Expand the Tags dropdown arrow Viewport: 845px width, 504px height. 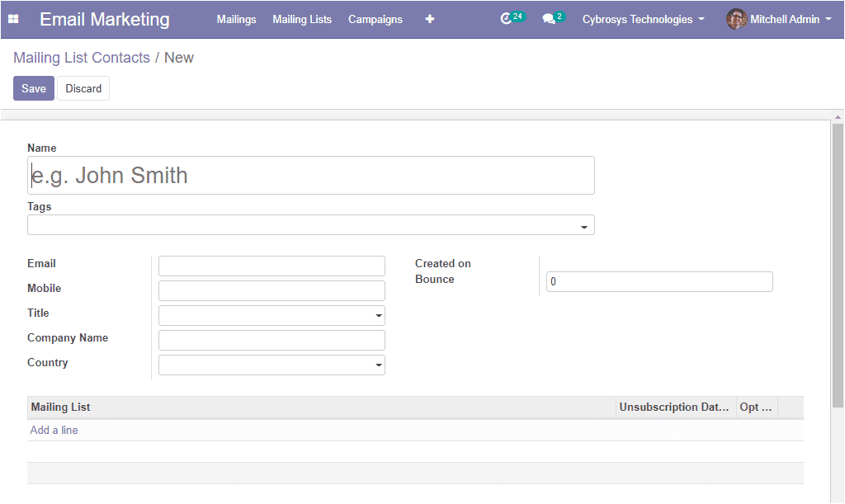pos(583,227)
